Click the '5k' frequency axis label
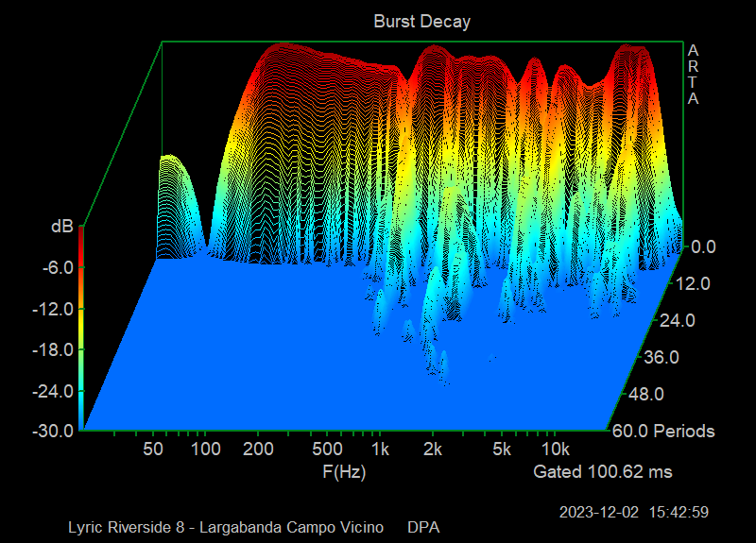This screenshot has width=756, height=543. coord(502,450)
